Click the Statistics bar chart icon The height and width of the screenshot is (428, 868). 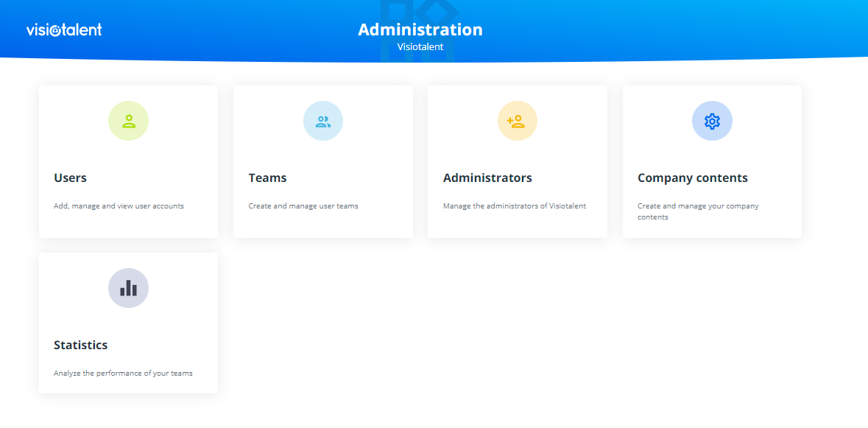pos(128,288)
